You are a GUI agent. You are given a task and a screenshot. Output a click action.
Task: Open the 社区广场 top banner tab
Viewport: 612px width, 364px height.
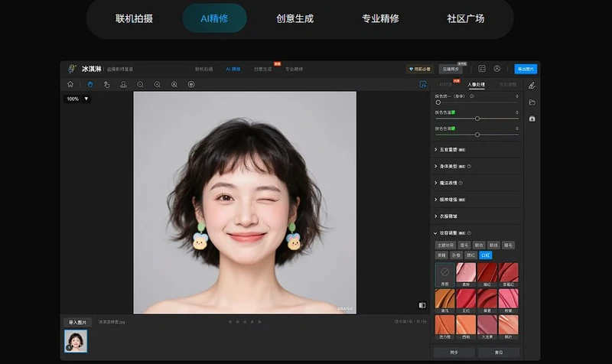pyautogui.click(x=466, y=18)
